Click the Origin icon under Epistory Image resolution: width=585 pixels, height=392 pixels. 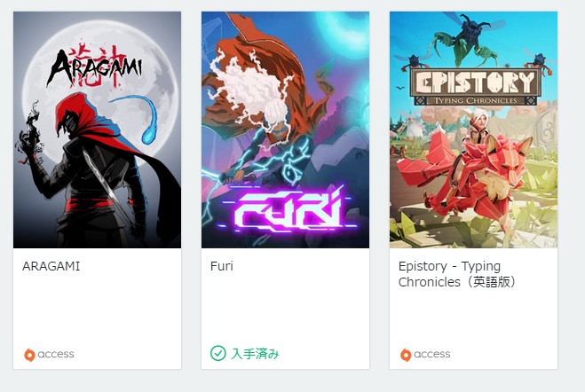406,355
